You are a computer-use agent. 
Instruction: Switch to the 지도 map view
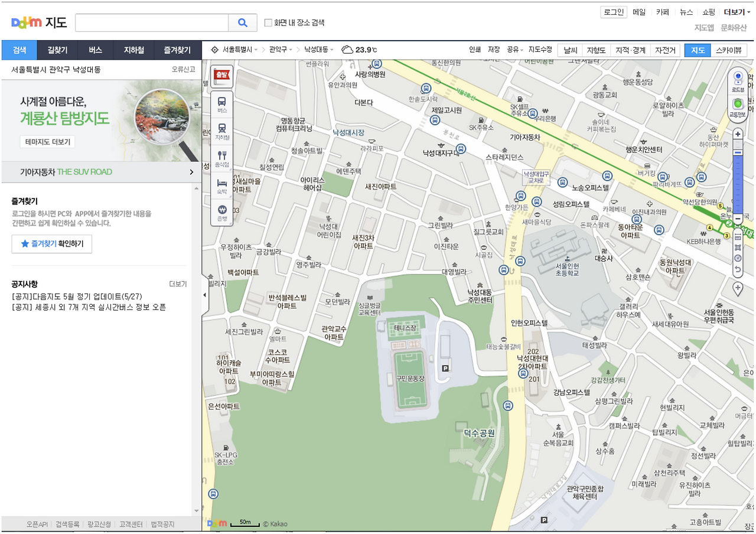pos(698,50)
